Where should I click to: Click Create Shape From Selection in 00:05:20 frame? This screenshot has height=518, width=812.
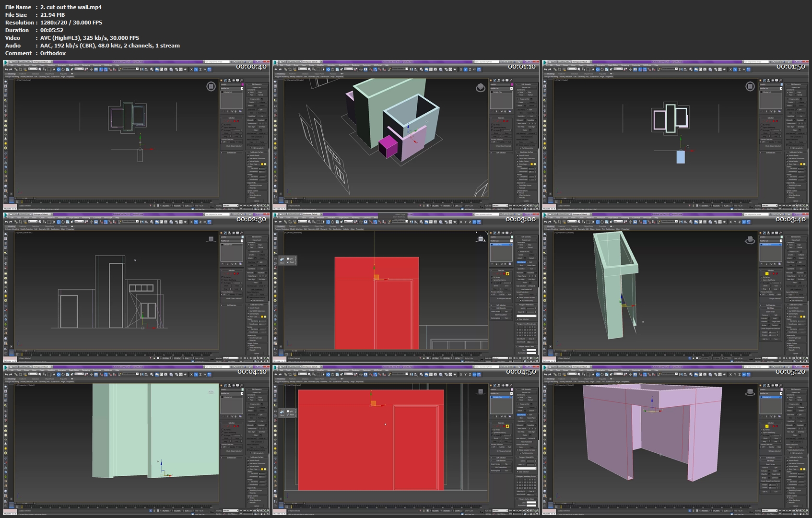[x=770, y=481]
